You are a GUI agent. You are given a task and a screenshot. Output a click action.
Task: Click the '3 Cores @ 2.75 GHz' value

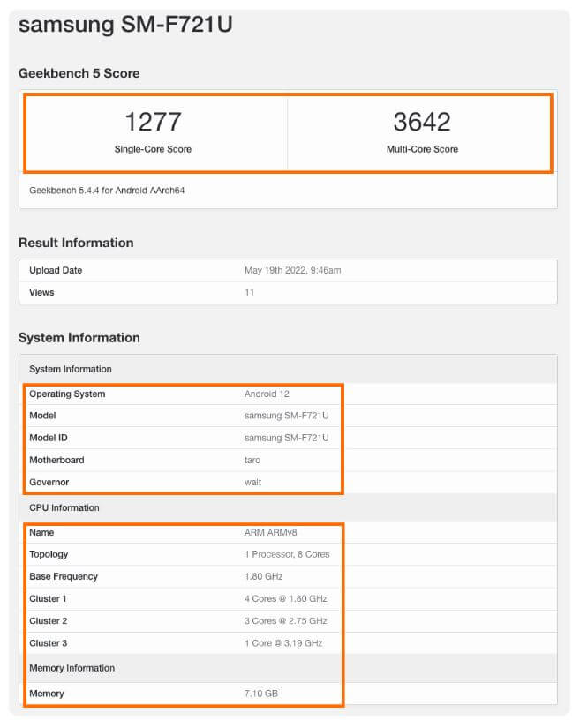286,621
